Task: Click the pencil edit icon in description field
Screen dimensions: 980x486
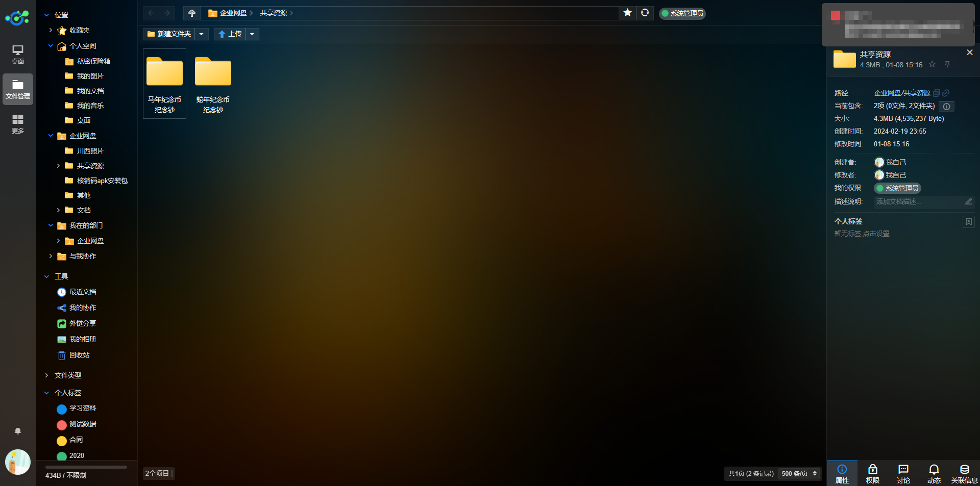Action: [x=968, y=201]
